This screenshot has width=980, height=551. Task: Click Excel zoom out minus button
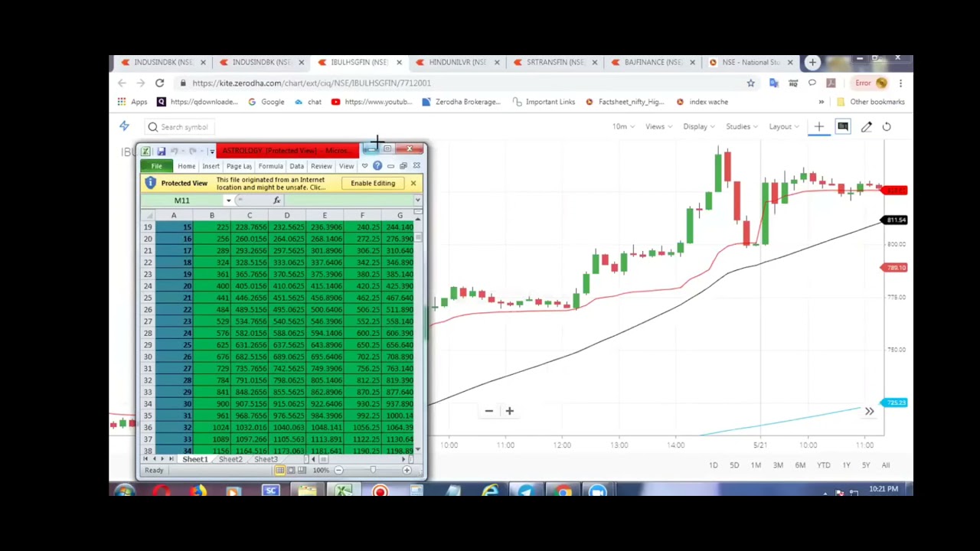(x=338, y=471)
